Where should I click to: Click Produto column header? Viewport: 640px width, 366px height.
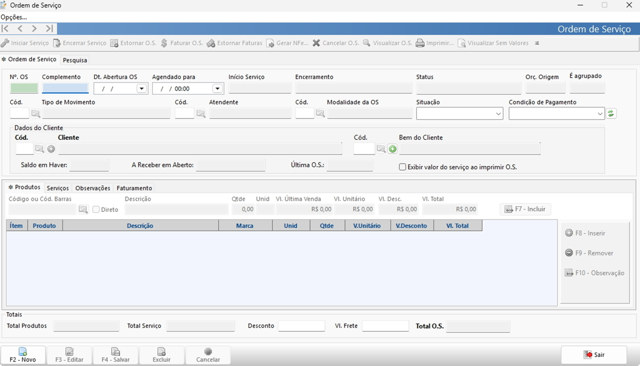tap(44, 226)
